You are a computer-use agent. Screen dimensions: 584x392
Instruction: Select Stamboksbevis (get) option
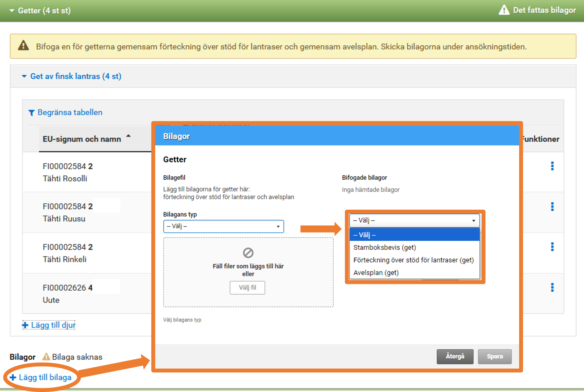pos(384,247)
